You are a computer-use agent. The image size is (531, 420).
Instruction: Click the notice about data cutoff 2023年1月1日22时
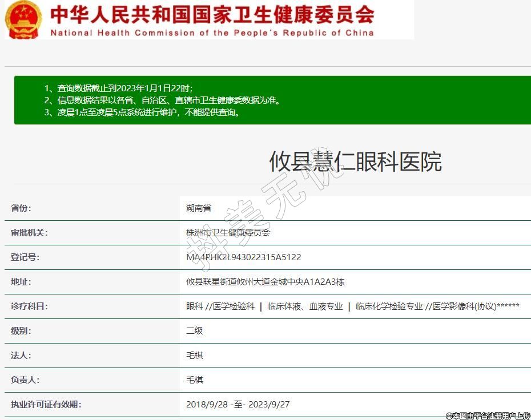coord(118,88)
